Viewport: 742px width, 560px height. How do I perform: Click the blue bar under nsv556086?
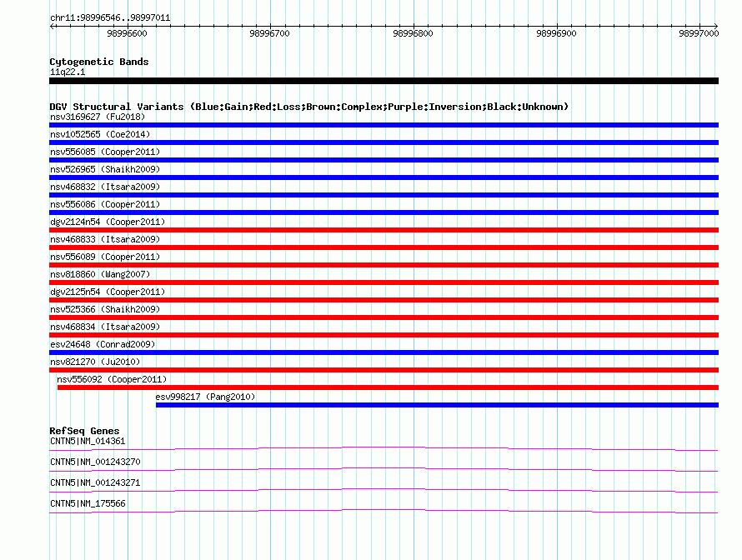coord(384,212)
